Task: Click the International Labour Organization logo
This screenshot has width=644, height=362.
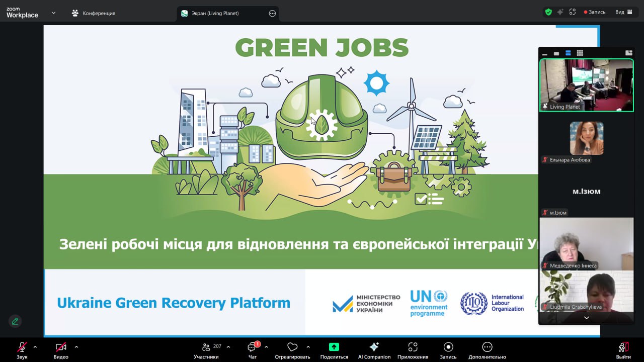Action: (x=492, y=303)
